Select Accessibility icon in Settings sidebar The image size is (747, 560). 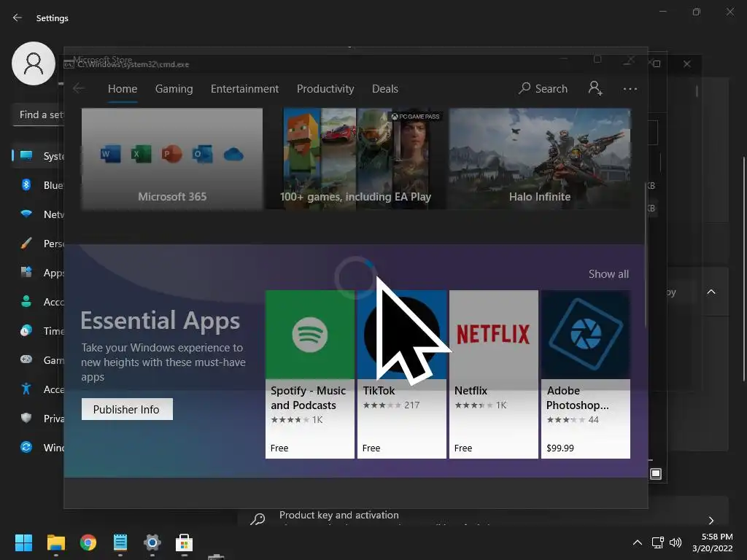pyautogui.click(x=26, y=389)
